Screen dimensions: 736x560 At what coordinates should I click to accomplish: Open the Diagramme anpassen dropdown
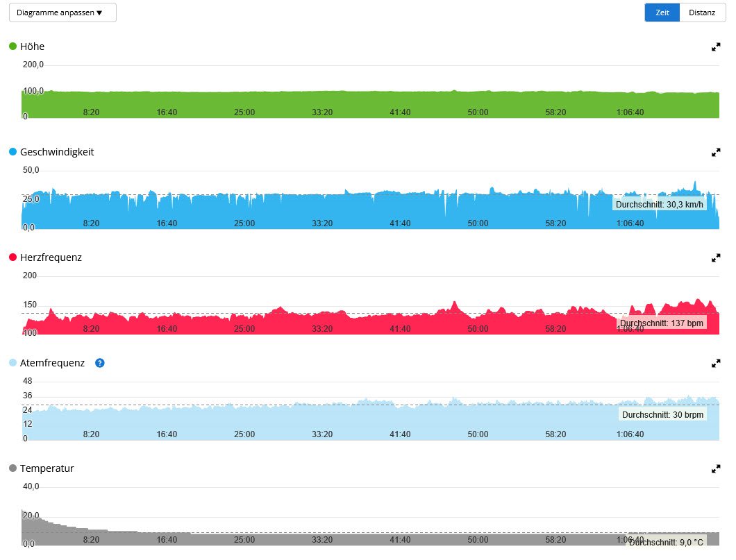pos(62,12)
